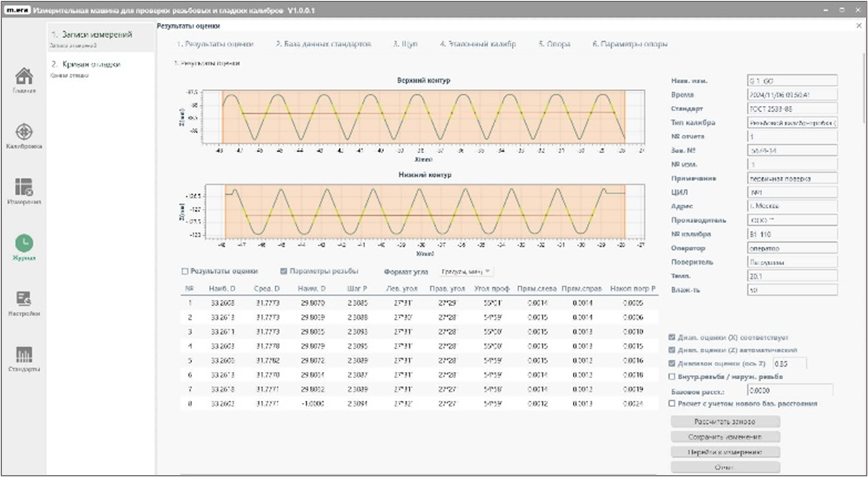This screenshot has height=477, width=868.
Task: Select 1. Записи измерений in the side list
Action: pyautogui.click(x=100, y=37)
